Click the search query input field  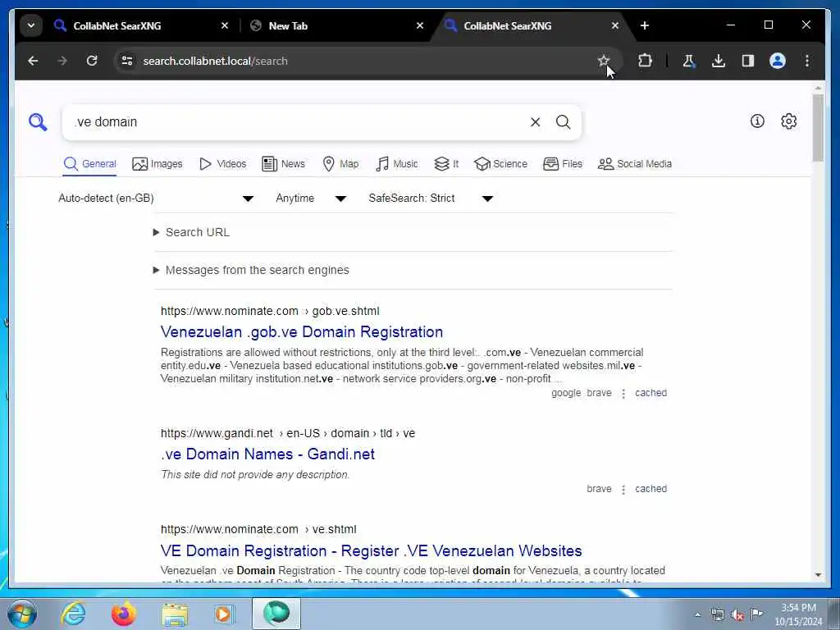pos(300,122)
